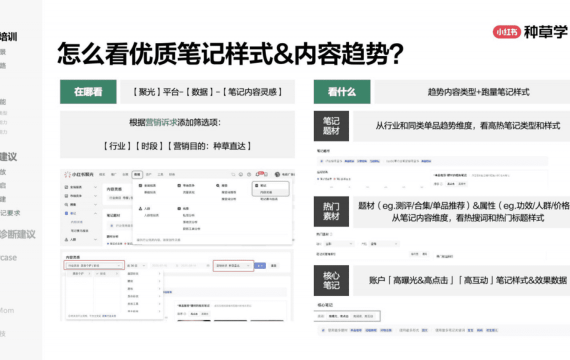Open the red-outlined industry filter dropdown
The height and width of the screenshot is (360, 570).
[95, 265]
